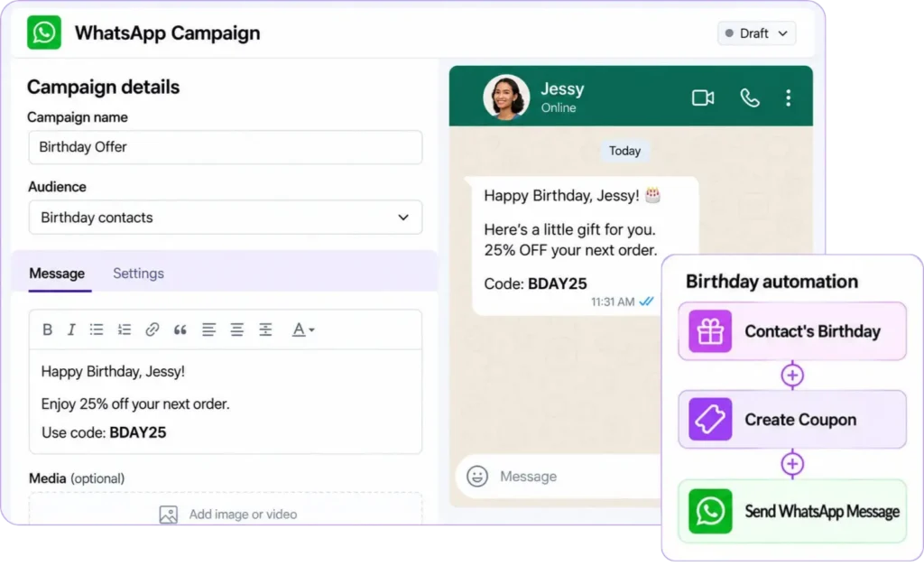Image resolution: width=924 pixels, height=575 pixels.
Task: Click 'Enjoy 25% off your next order.' line
Action: pyautogui.click(x=135, y=404)
